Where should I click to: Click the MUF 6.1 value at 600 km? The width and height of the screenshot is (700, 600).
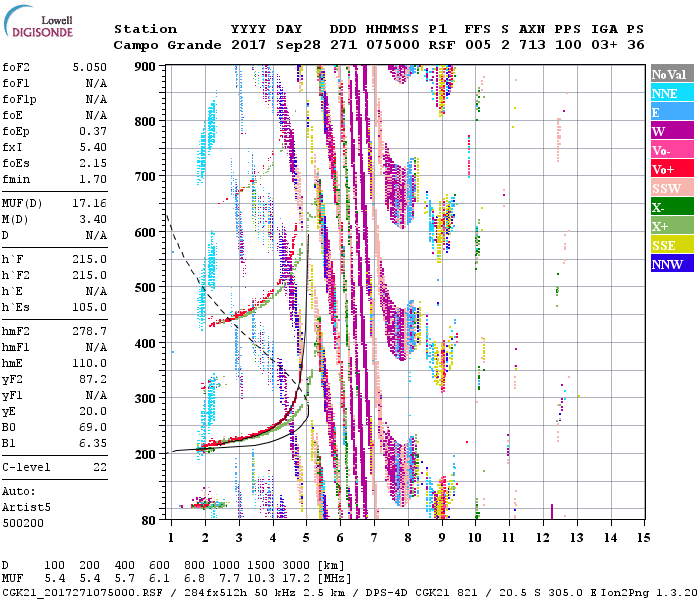[x=159, y=579]
